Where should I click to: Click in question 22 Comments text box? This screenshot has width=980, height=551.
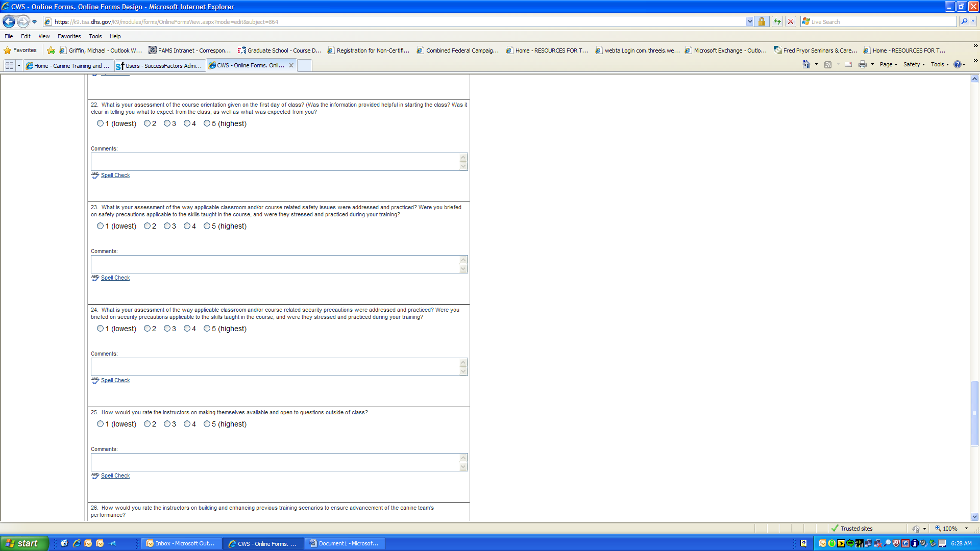[x=276, y=162]
